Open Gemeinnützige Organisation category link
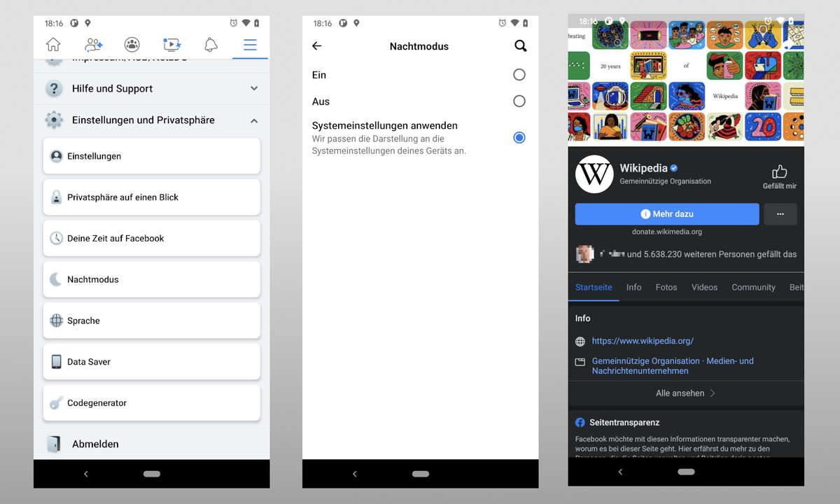Screen dimensions: 840x504 coord(673,366)
